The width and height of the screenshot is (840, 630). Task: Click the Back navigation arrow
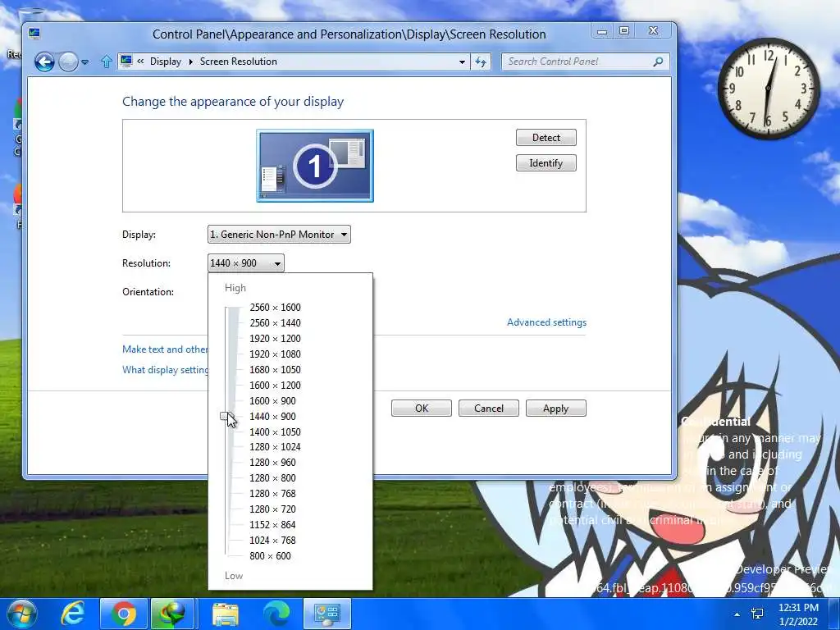pyautogui.click(x=44, y=62)
